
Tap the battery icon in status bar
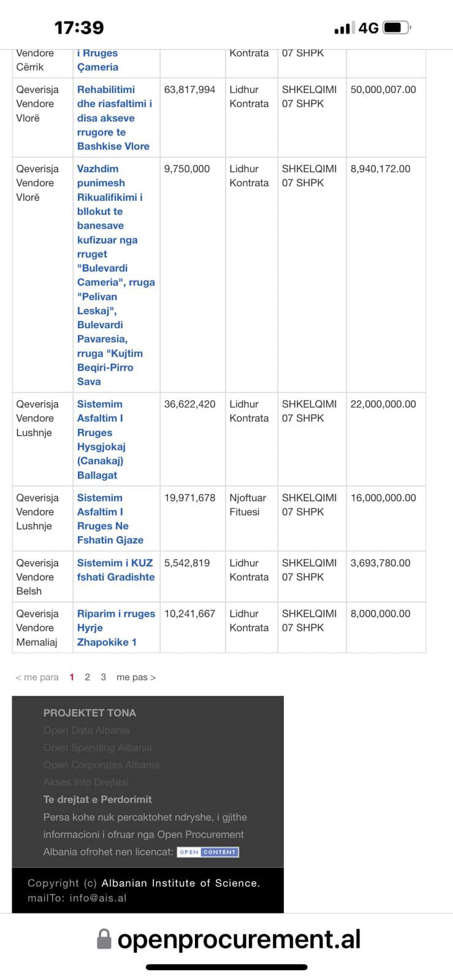396,28
